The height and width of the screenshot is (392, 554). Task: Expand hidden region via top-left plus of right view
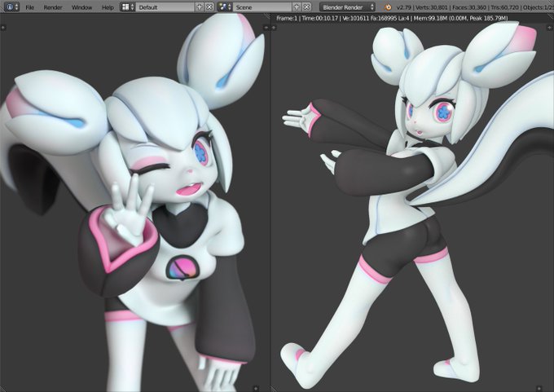tap(274, 27)
